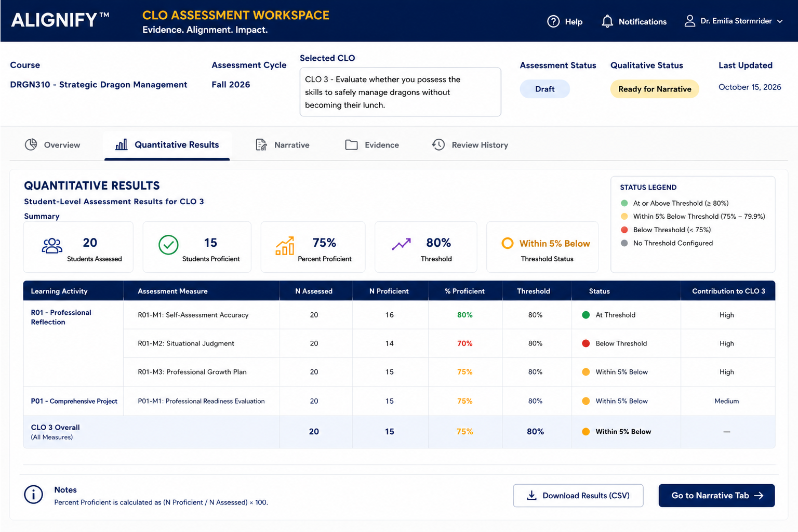Click R01-M1: Self-Assessment Accuracy measure

(193, 315)
